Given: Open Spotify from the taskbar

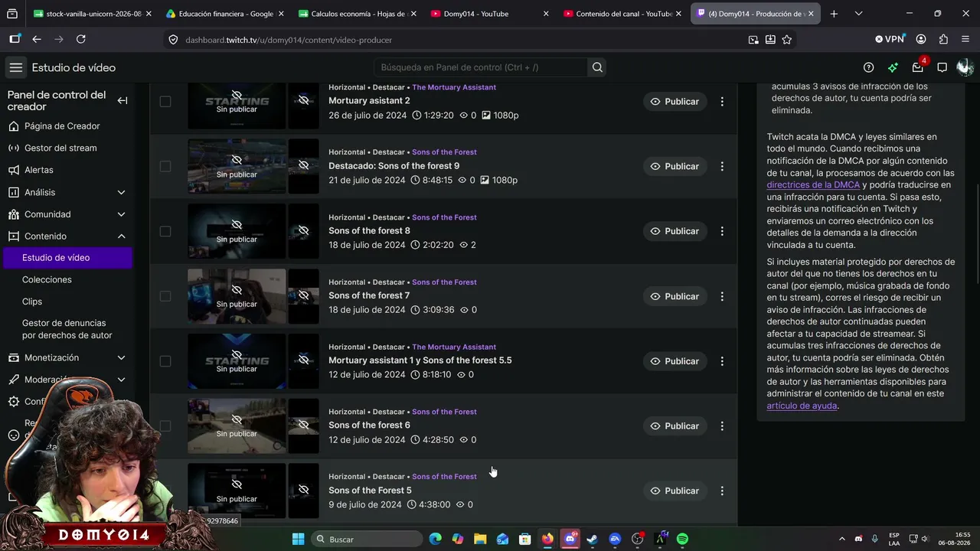Looking at the screenshot, I should tap(682, 540).
